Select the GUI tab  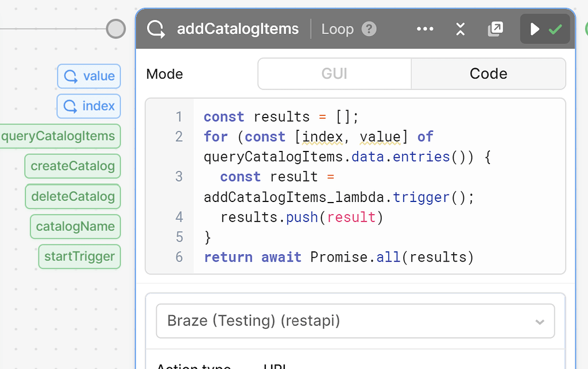click(x=334, y=73)
